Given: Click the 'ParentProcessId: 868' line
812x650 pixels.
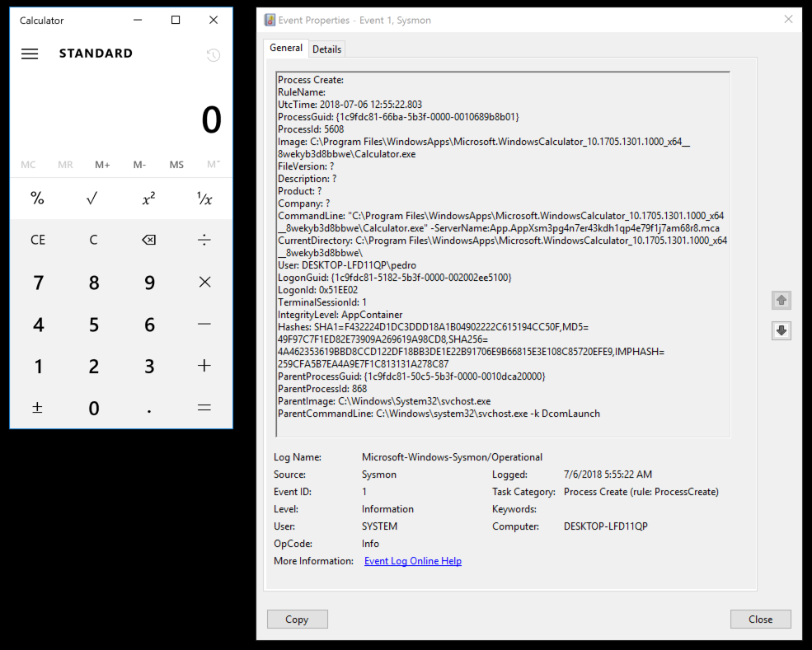Looking at the screenshot, I should coord(322,389).
